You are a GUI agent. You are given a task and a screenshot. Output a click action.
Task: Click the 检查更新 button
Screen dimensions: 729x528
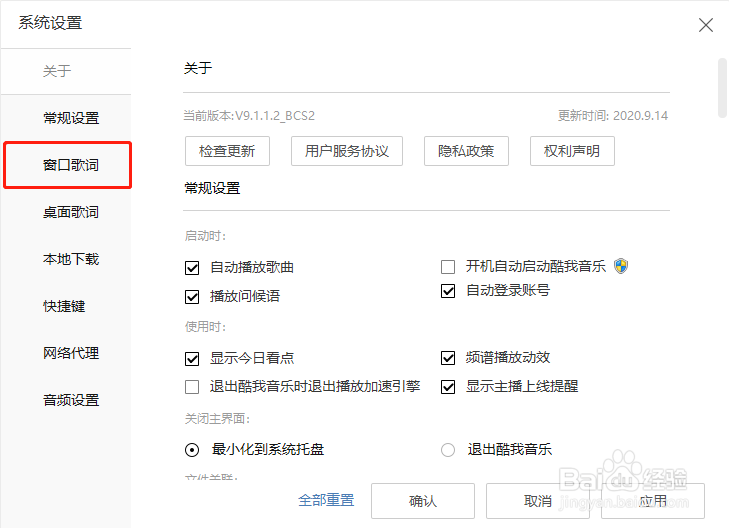(227, 151)
